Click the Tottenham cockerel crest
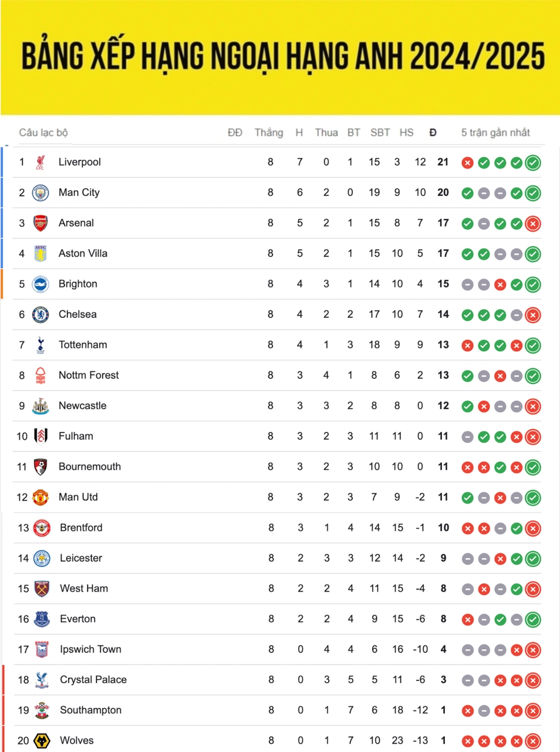This screenshot has height=752, width=560. pyautogui.click(x=41, y=345)
